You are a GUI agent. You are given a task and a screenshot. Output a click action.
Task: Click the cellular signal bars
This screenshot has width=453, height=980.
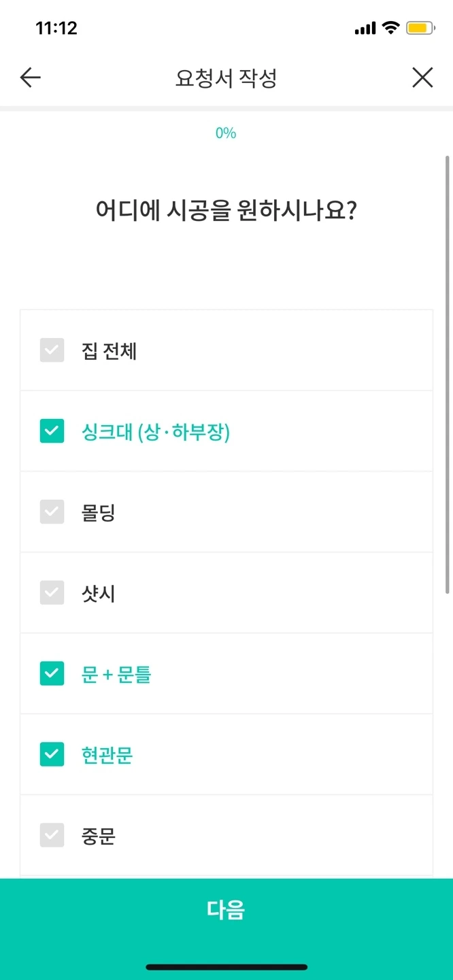[x=365, y=27]
